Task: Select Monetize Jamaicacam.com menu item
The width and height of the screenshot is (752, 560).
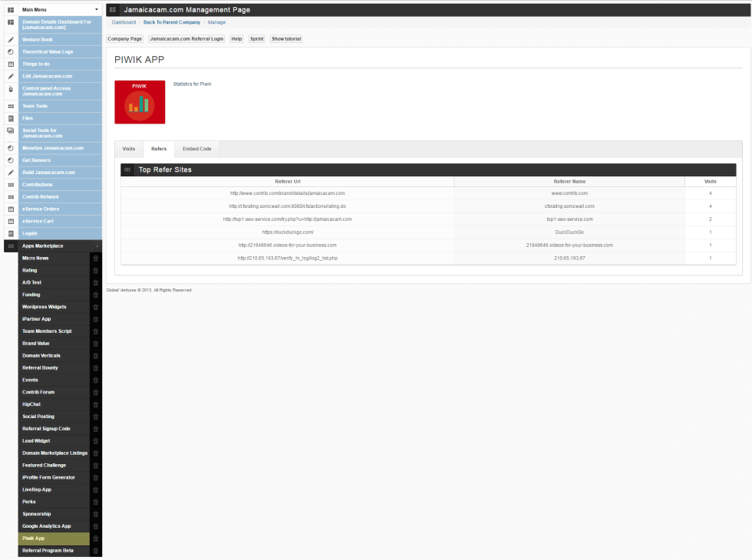Action: tap(60, 148)
